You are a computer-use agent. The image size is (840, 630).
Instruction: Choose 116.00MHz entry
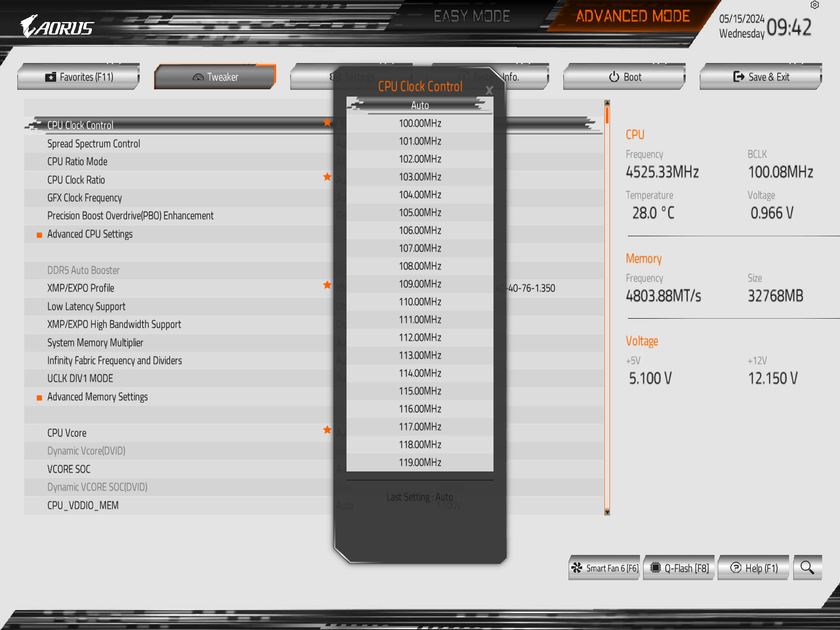(420, 409)
